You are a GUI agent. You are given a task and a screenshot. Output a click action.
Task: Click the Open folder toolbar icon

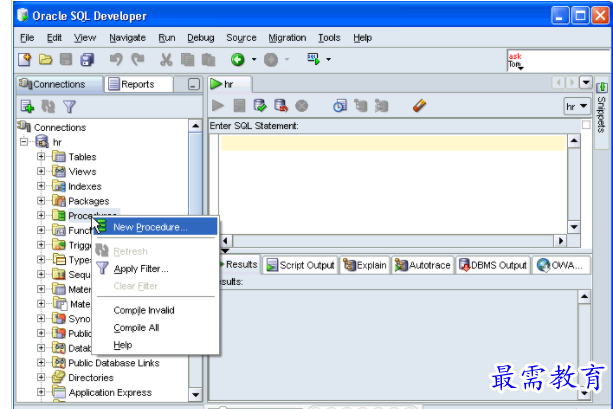coord(45,59)
